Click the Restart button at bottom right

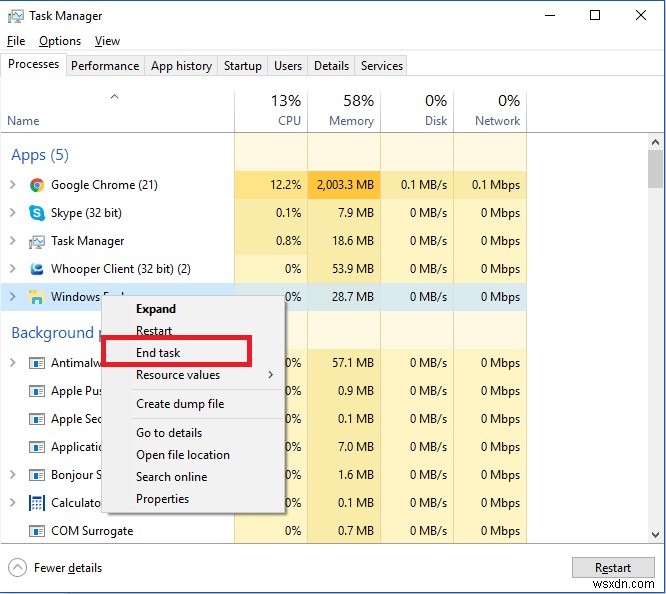coord(613,568)
